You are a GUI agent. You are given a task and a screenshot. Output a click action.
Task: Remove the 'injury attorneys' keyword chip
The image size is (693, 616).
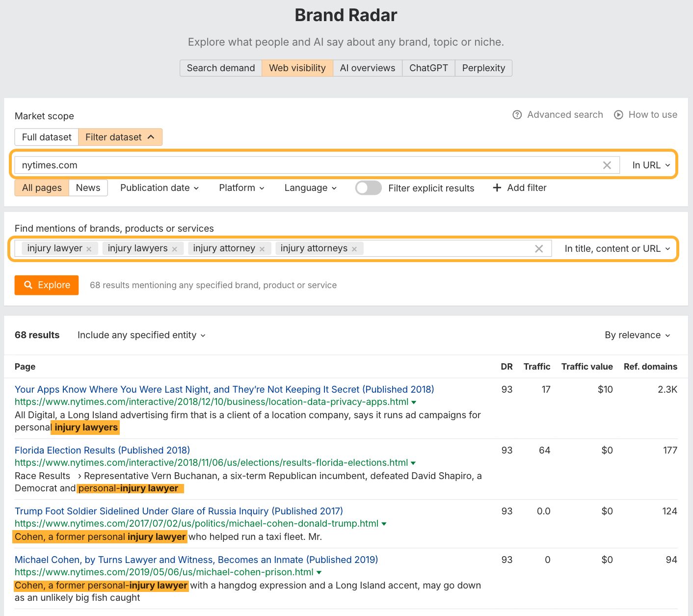[354, 249]
